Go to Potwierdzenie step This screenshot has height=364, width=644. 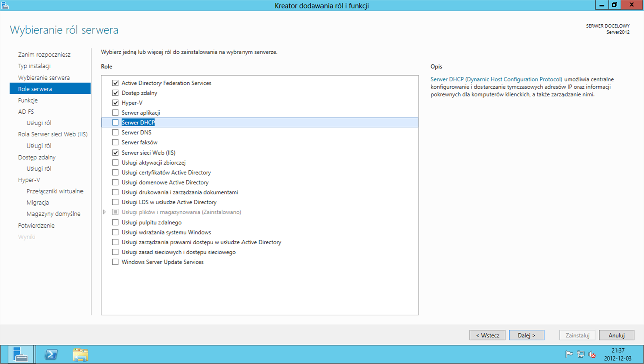point(36,226)
